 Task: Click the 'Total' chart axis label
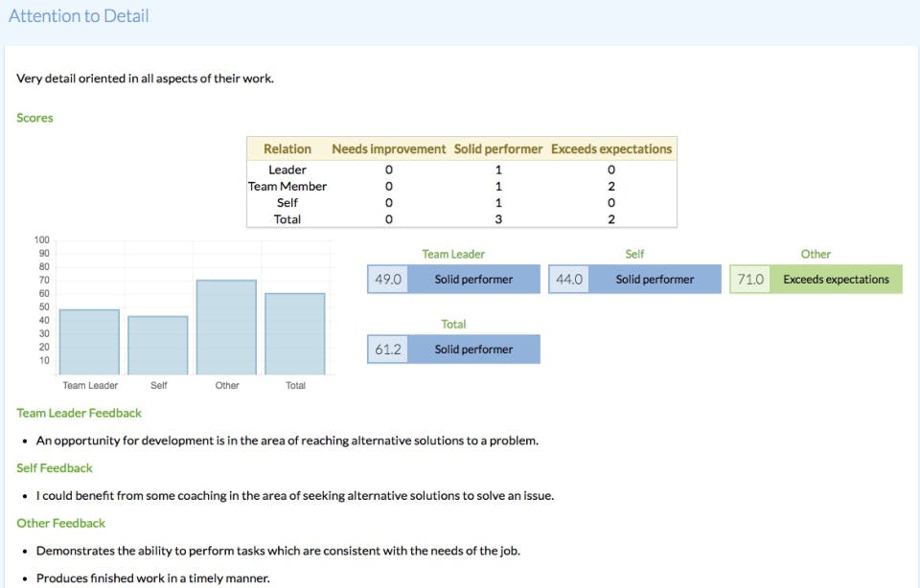[x=296, y=385]
